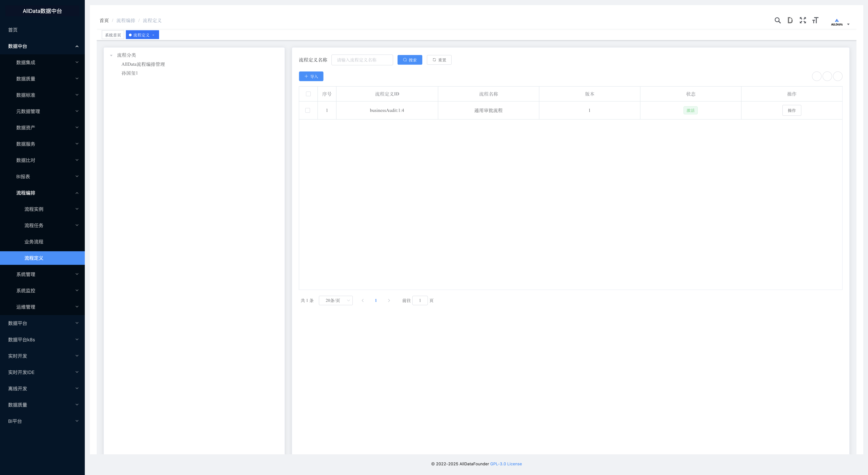Viewport: 868px width, 475px height.
Task: Select all rows with header checkbox
Action: tap(308, 94)
